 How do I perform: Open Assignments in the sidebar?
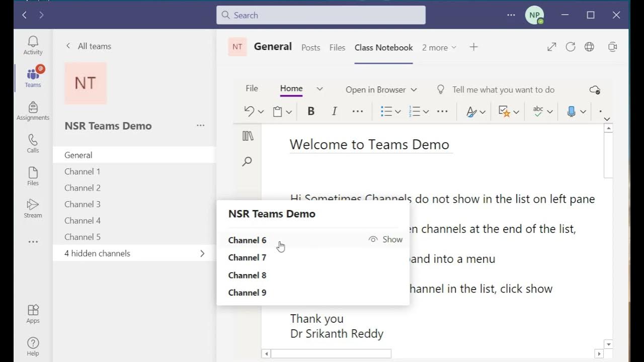[x=33, y=111]
